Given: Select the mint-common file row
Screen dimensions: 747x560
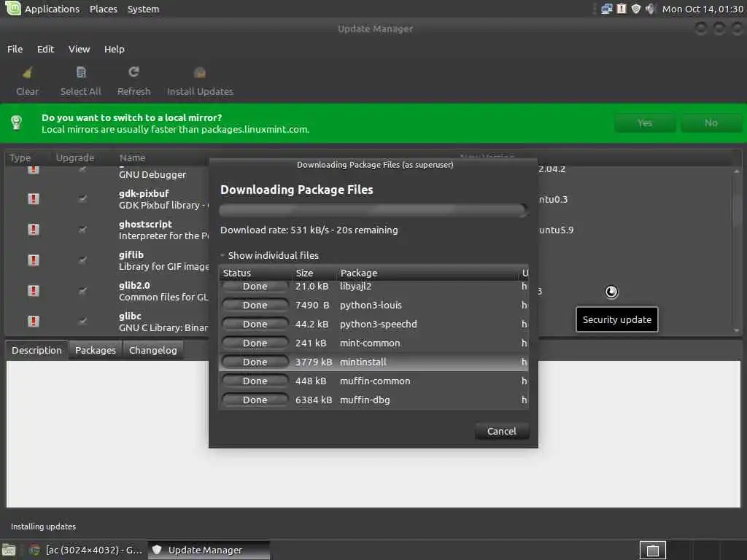Looking at the screenshot, I should [x=373, y=343].
